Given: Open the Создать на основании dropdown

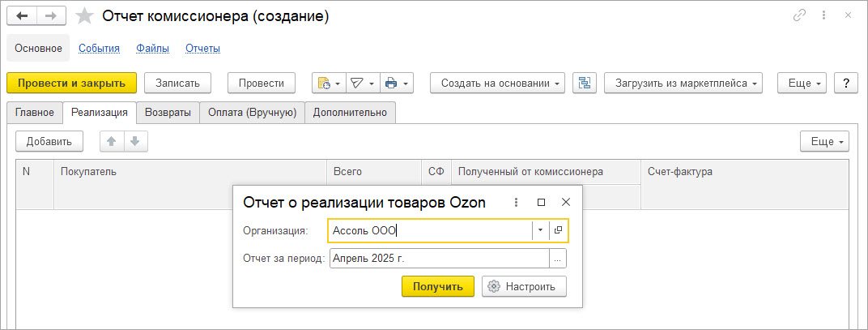Looking at the screenshot, I should (497, 83).
